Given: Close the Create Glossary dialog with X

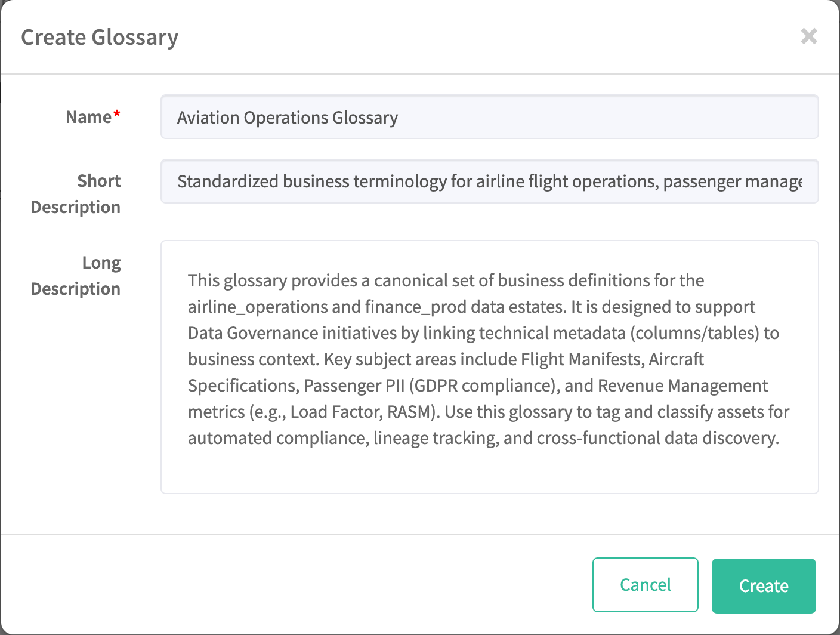Looking at the screenshot, I should 808,36.
